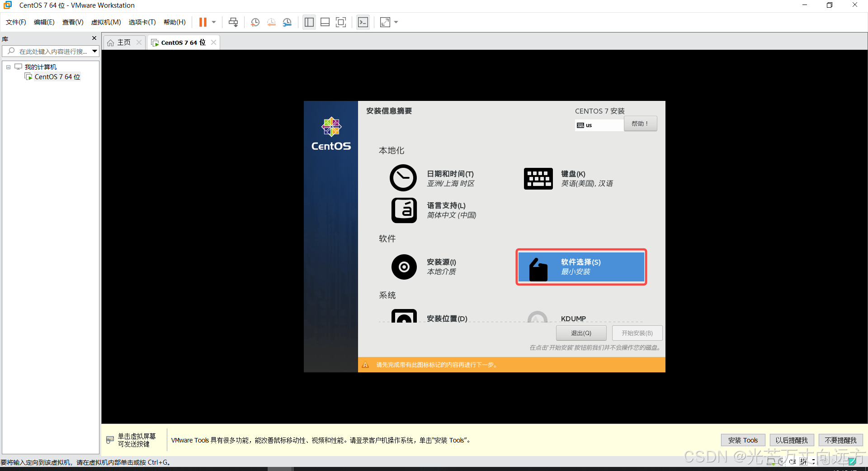This screenshot has width=868, height=471.
Task: Select CentOS 7 64 位 in library tree
Action: pos(57,77)
